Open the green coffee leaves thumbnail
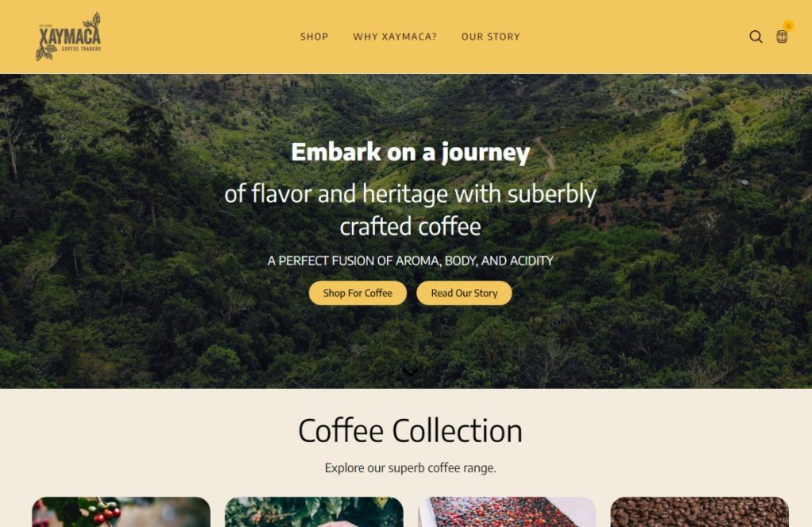This screenshot has width=812, height=527. click(314, 512)
